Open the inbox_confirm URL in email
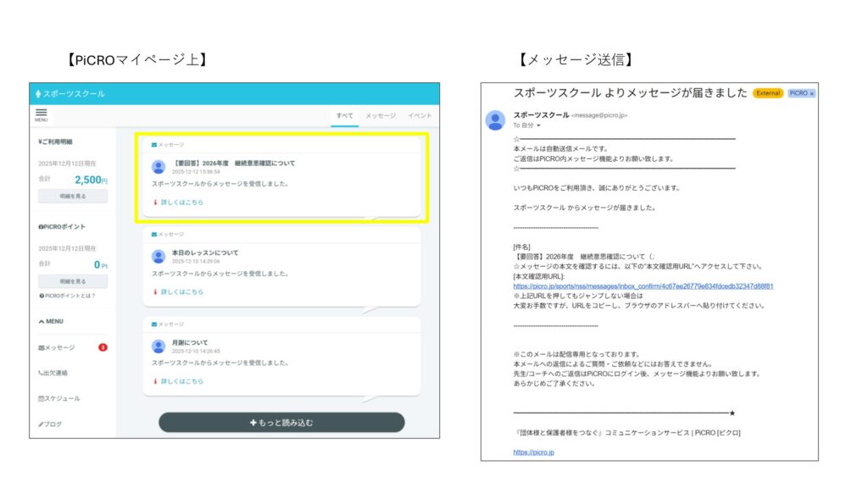This screenshot has width=868, height=488. (643, 286)
